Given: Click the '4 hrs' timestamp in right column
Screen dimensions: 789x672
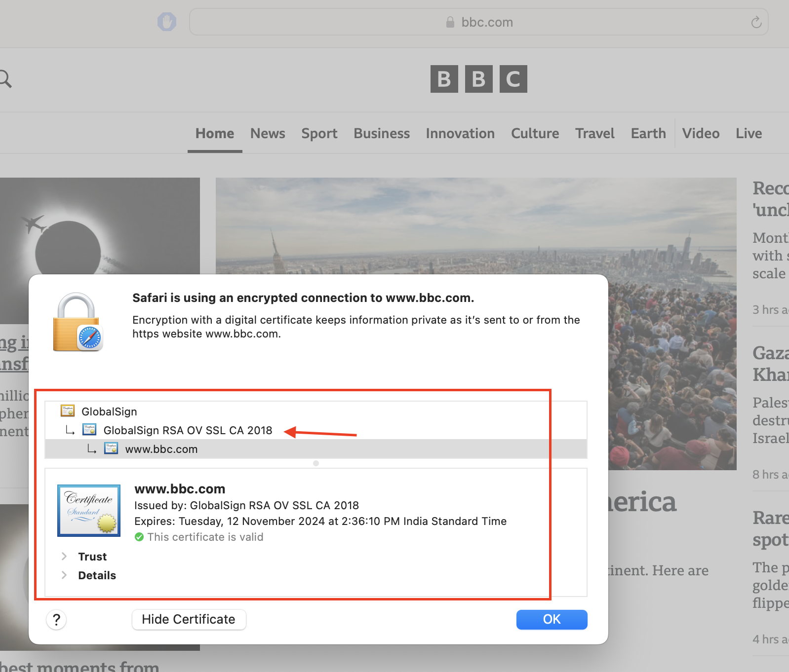Looking at the screenshot, I should click(771, 639).
